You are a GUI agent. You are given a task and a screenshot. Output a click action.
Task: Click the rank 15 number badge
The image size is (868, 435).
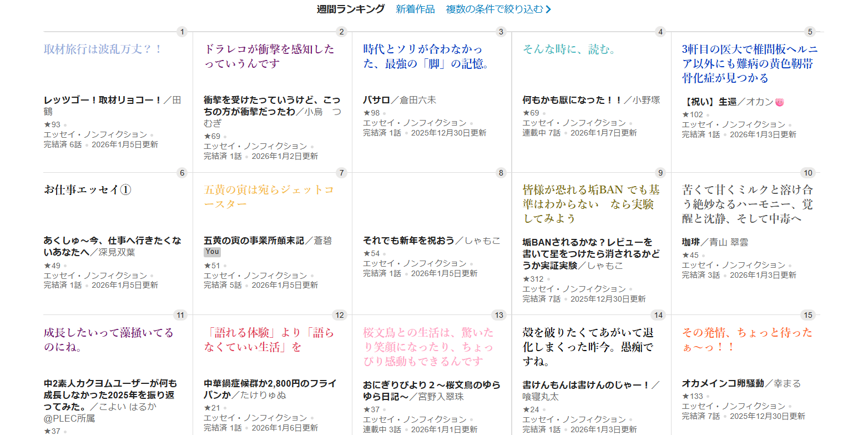tap(808, 315)
